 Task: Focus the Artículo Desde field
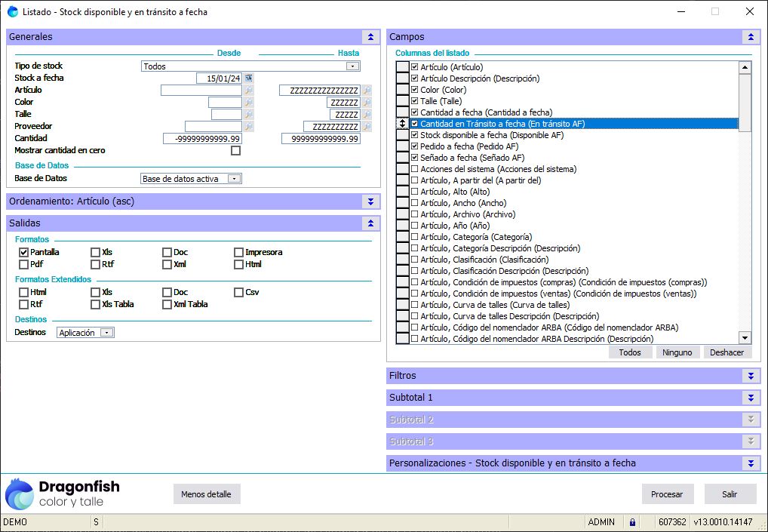pos(201,90)
